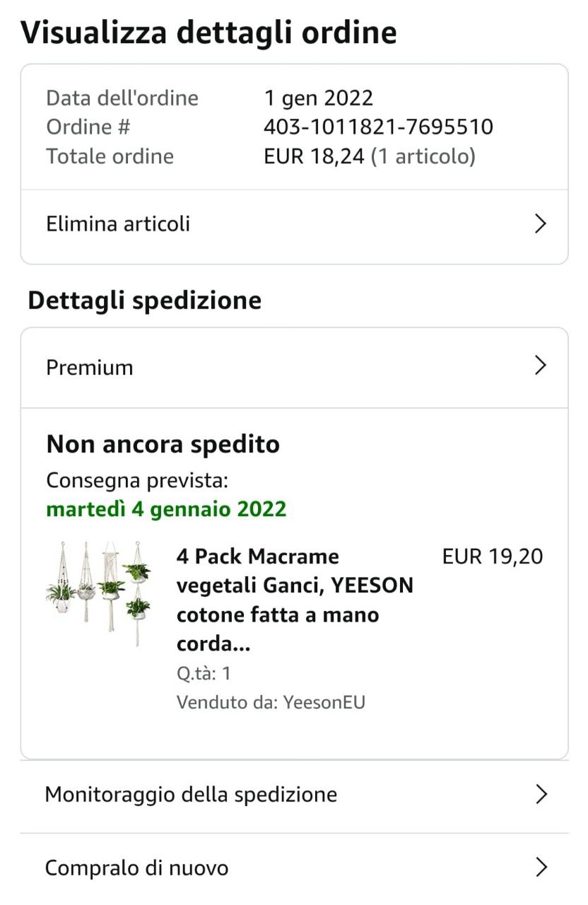588x905 pixels.
Task: Tap the arrow icon next to Premium
Action: point(541,366)
